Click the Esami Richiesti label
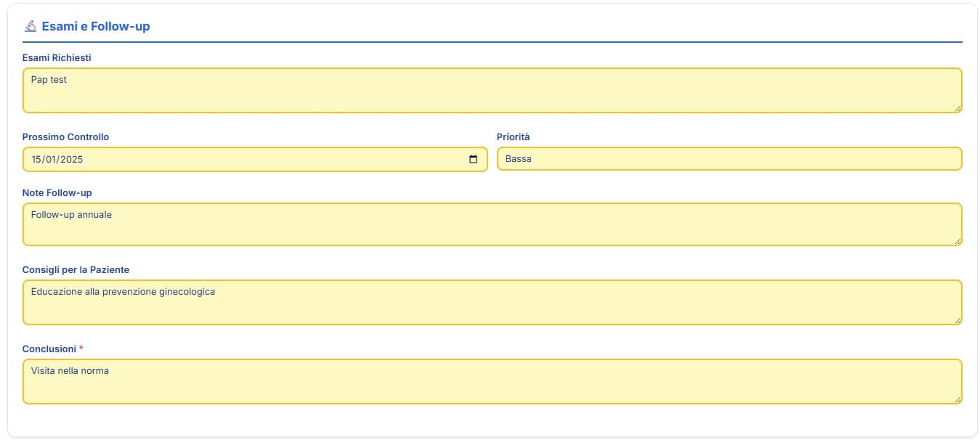 point(57,57)
